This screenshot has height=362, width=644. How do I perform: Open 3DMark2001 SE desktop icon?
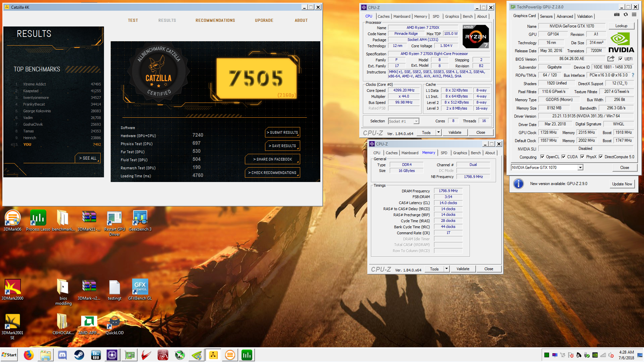(12, 327)
